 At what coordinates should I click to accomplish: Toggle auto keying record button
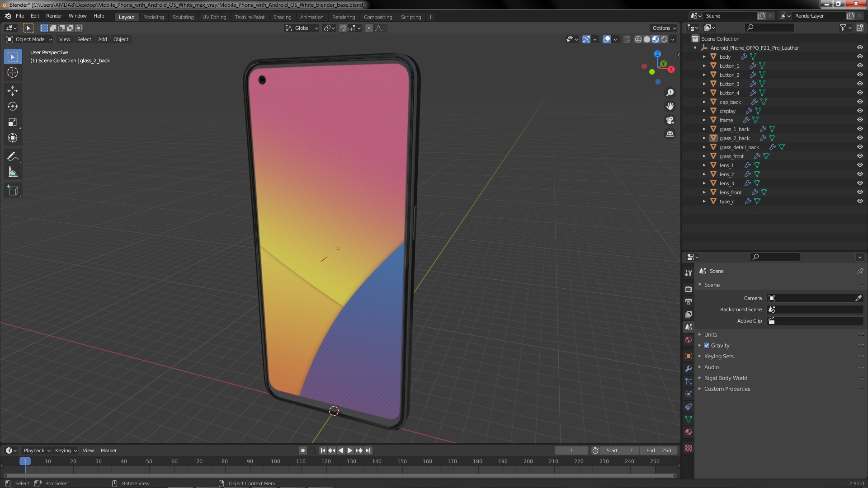click(302, 450)
